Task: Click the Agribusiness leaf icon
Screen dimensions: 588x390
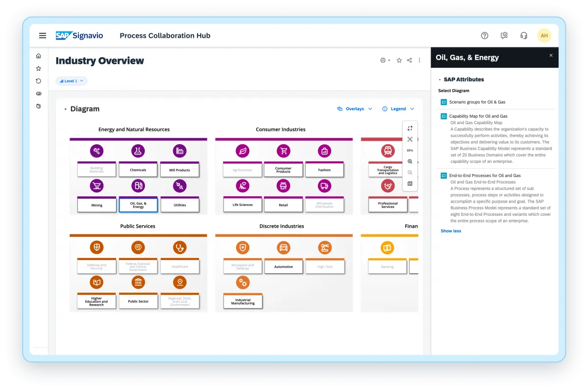Action: click(x=243, y=151)
